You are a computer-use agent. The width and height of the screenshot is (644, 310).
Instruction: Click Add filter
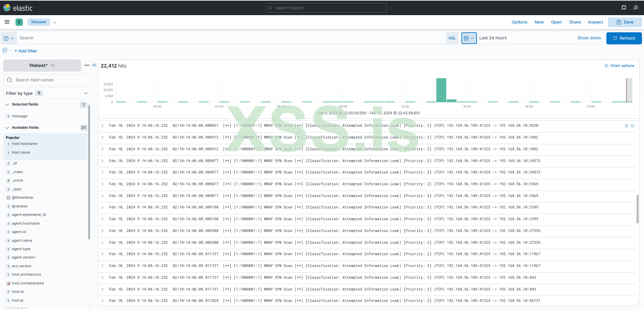click(x=26, y=51)
